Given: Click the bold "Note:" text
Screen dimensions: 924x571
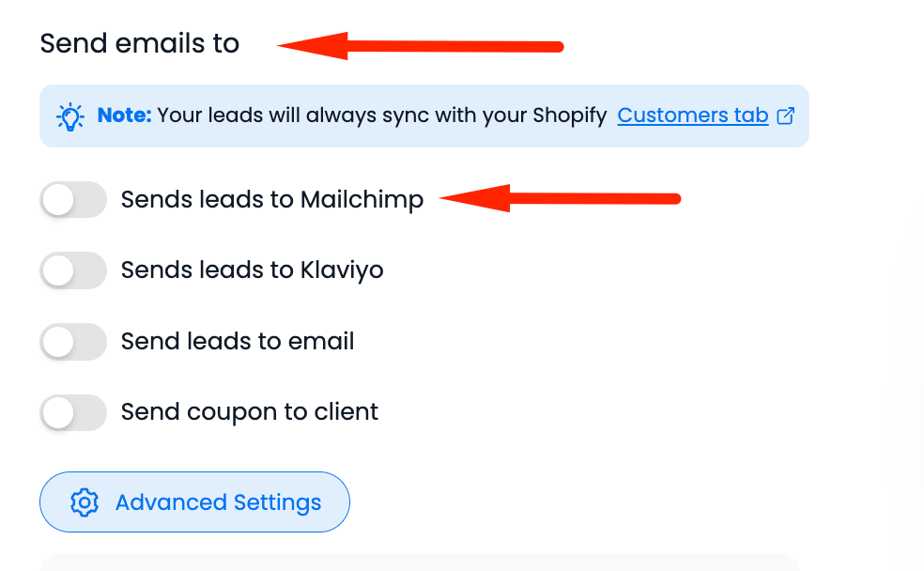Looking at the screenshot, I should 124,116.
